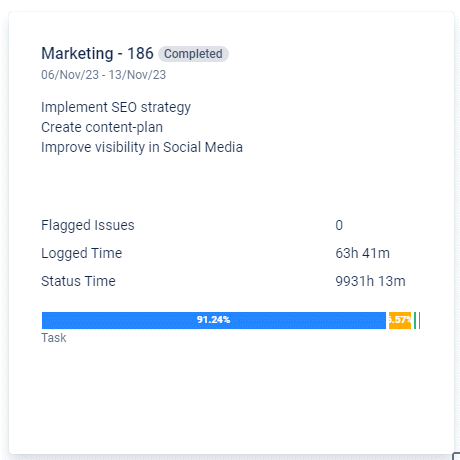Click the 63h 41m logged time value
This screenshot has height=460, width=460.
pos(362,253)
